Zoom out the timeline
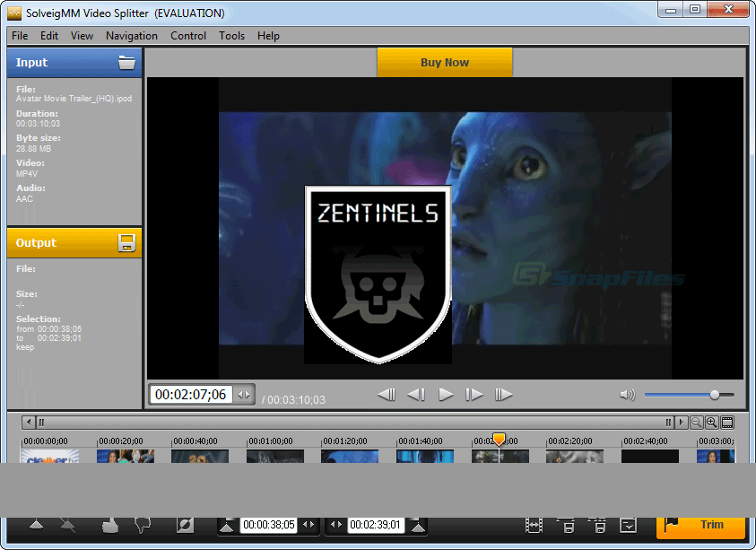 point(696,423)
